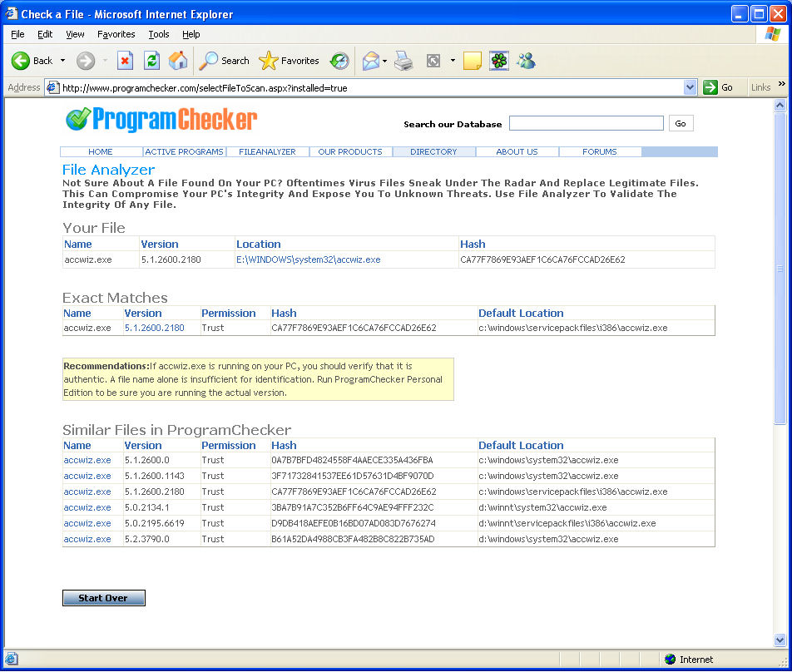
Task: Open the OUR PRODUCTS nav tab
Action: pyautogui.click(x=350, y=152)
